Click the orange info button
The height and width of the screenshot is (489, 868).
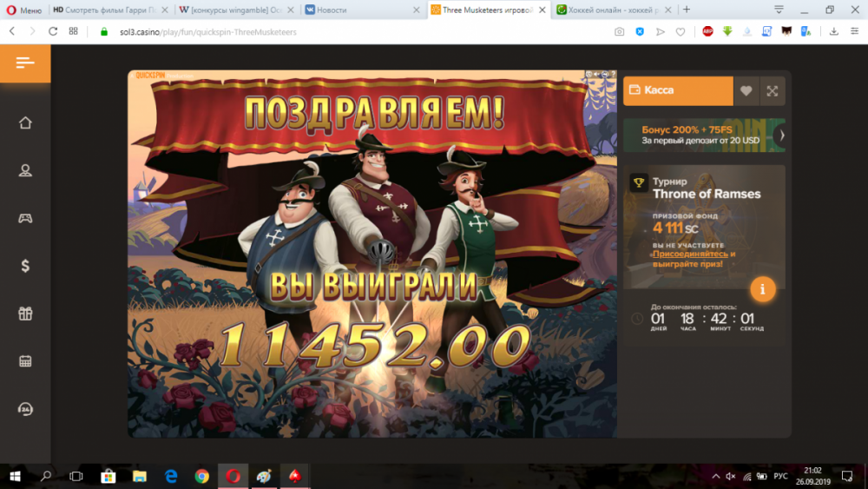click(762, 289)
